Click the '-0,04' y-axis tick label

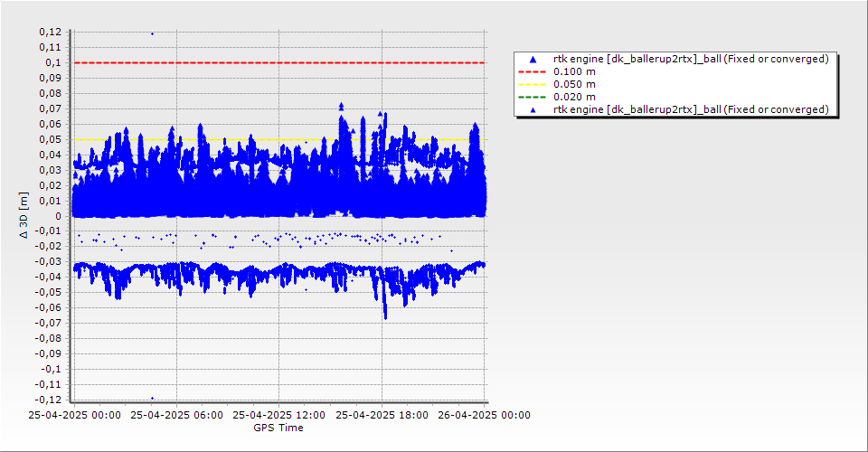48,278
